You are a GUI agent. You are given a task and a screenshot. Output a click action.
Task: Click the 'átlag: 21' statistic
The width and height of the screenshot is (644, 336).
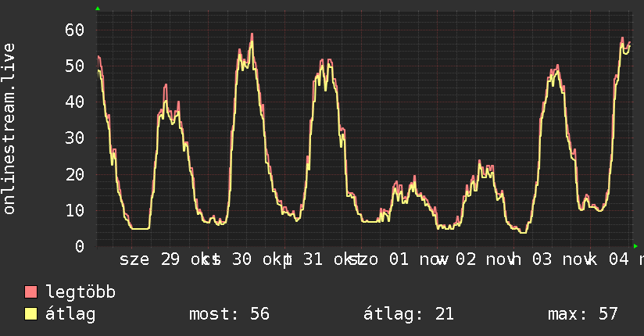tap(409, 314)
